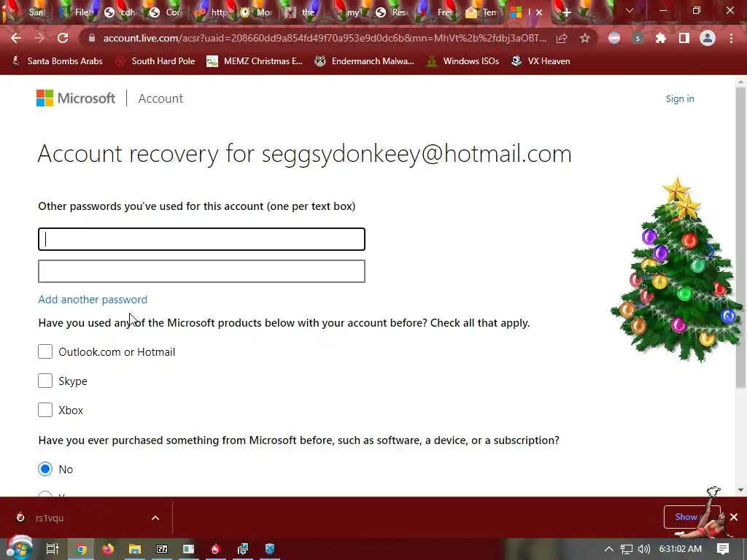Screen dimensions: 747x560
Task: Open the notifications action center
Action: coord(723,549)
